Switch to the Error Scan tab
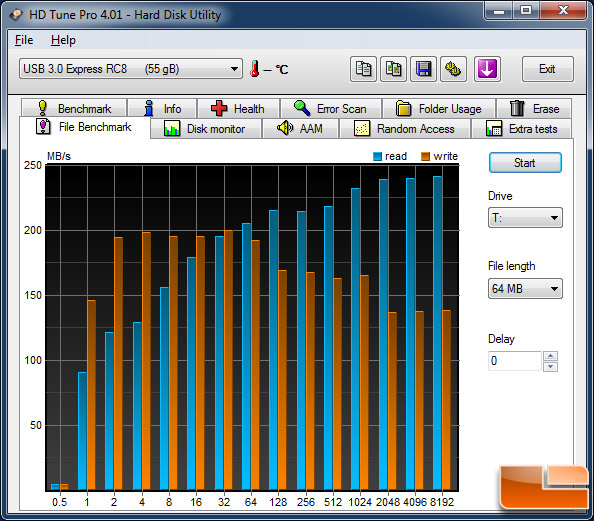594x521 pixels. (331, 109)
